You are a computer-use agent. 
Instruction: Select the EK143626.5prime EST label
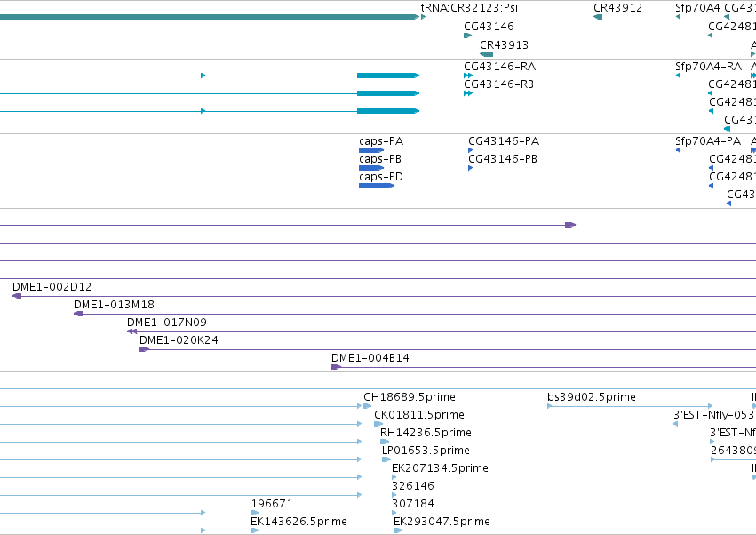click(298, 522)
